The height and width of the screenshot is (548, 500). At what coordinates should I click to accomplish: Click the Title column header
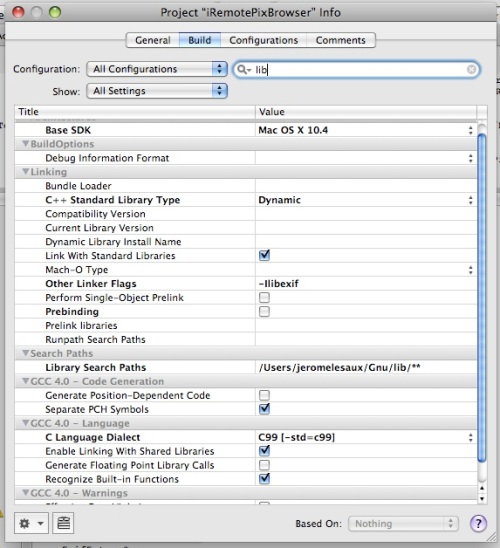135,112
